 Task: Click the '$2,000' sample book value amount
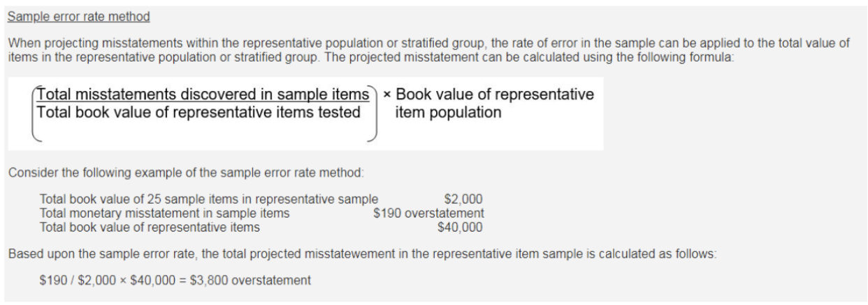click(x=463, y=199)
